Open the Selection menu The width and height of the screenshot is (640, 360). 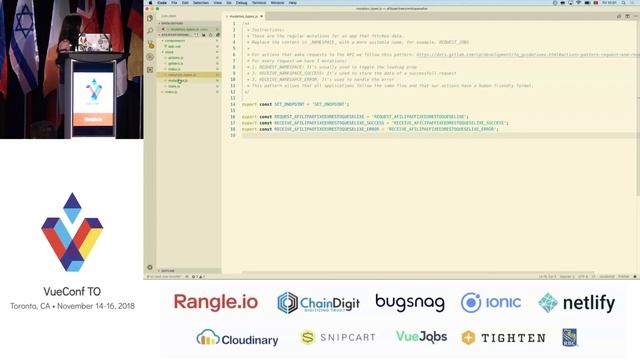(201, 3)
